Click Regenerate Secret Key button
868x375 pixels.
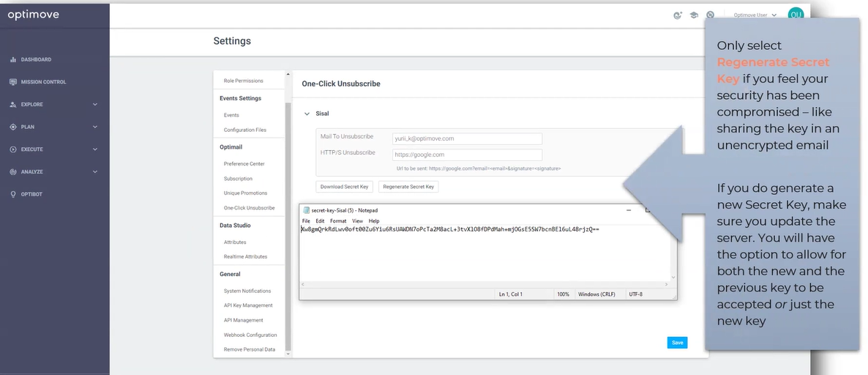[x=408, y=187]
